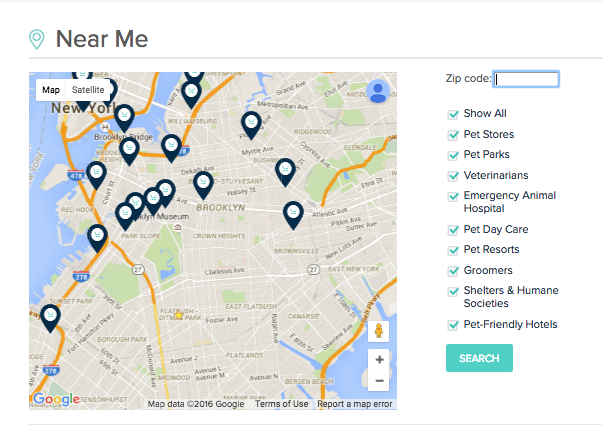Toggle the Veterinarians checkbox
Viewport: 602px width, 432px height.
[x=454, y=176]
